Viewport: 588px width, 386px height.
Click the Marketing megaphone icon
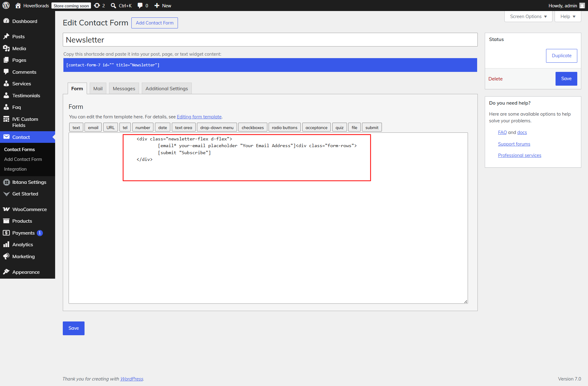(6, 256)
